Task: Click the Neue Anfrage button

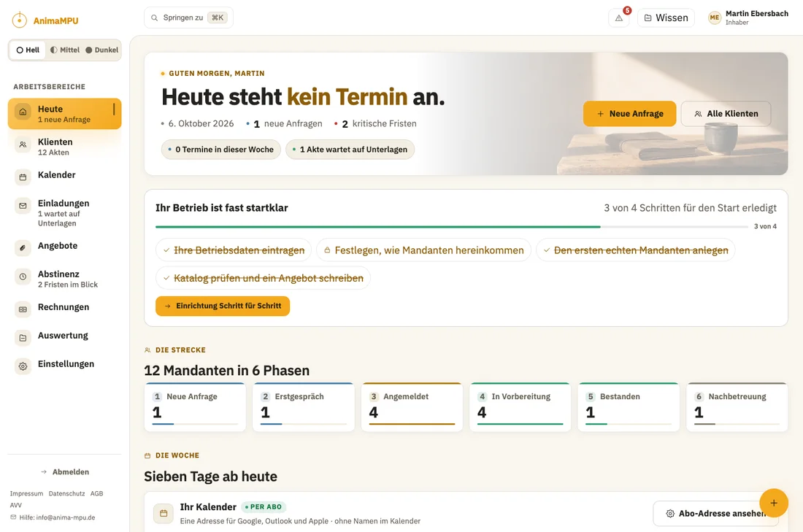Action: tap(629, 114)
